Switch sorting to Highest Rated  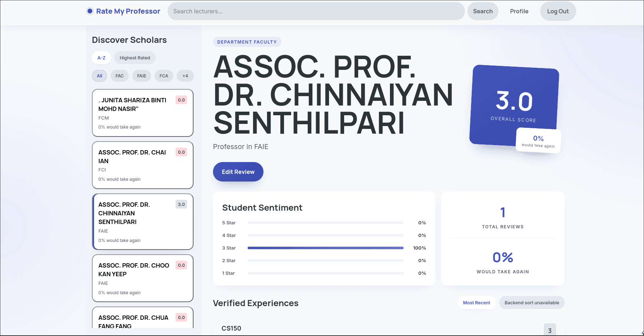(x=135, y=58)
